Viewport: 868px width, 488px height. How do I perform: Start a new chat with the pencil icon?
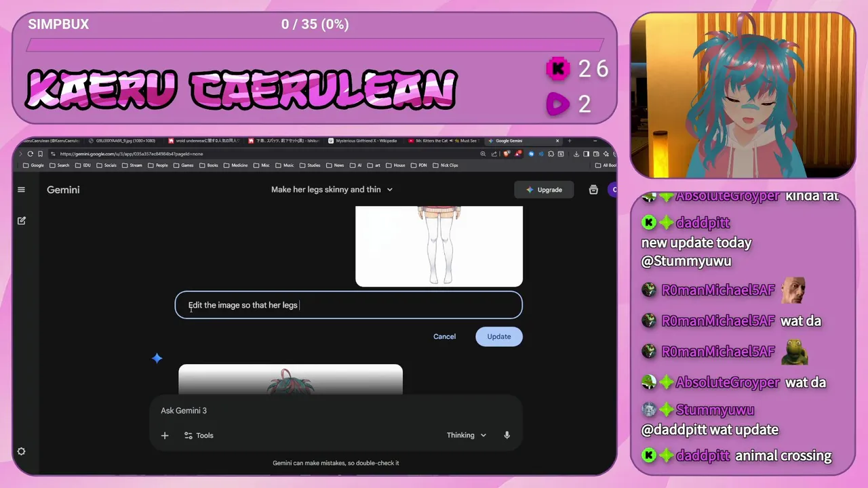[x=22, y=221]
